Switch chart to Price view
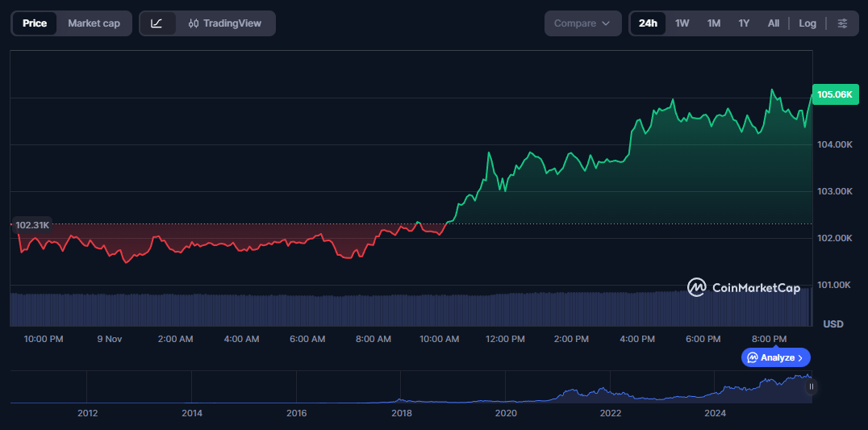Viewport: 868px width, 430px height. click(x=35, y=23)
